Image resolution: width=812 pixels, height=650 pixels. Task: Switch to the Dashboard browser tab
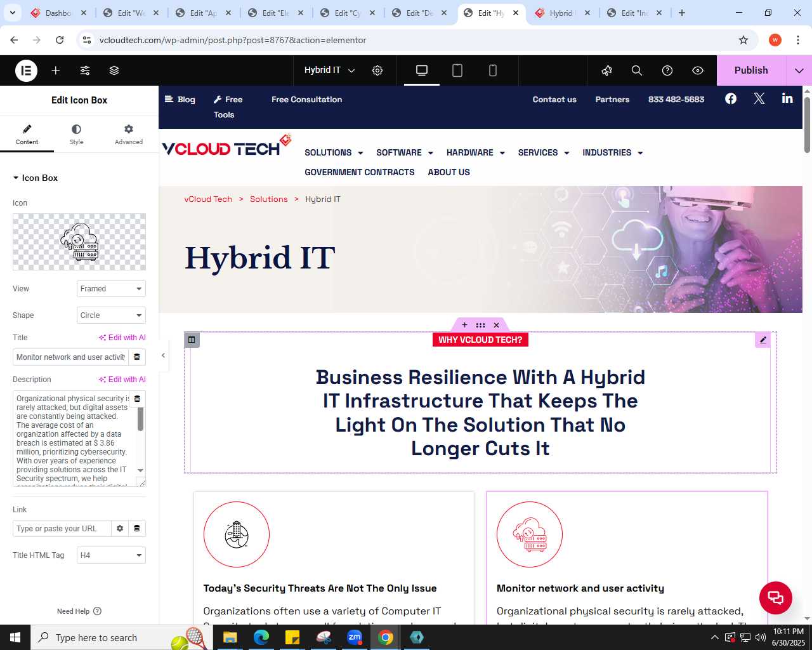[x=59, y=13]
